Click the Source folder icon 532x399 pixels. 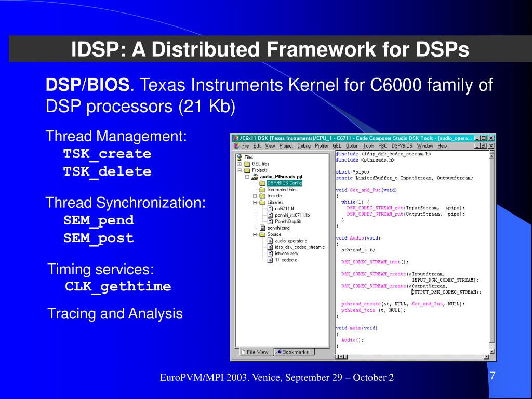262,234
